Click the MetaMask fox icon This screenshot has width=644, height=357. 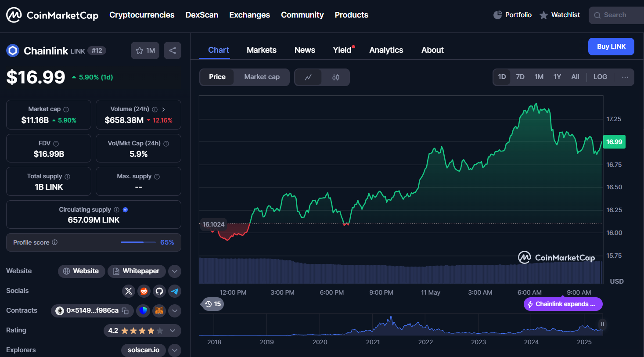click(x=159, y=310)
